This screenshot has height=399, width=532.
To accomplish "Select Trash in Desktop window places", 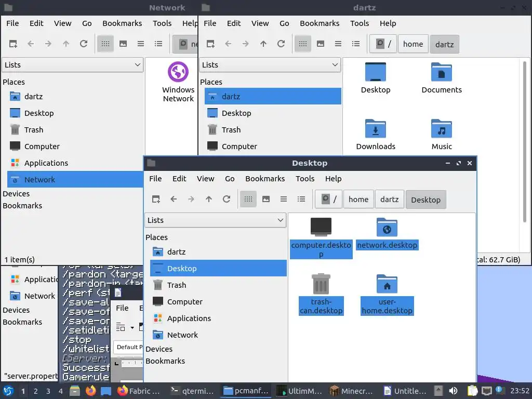I will 219,285.
